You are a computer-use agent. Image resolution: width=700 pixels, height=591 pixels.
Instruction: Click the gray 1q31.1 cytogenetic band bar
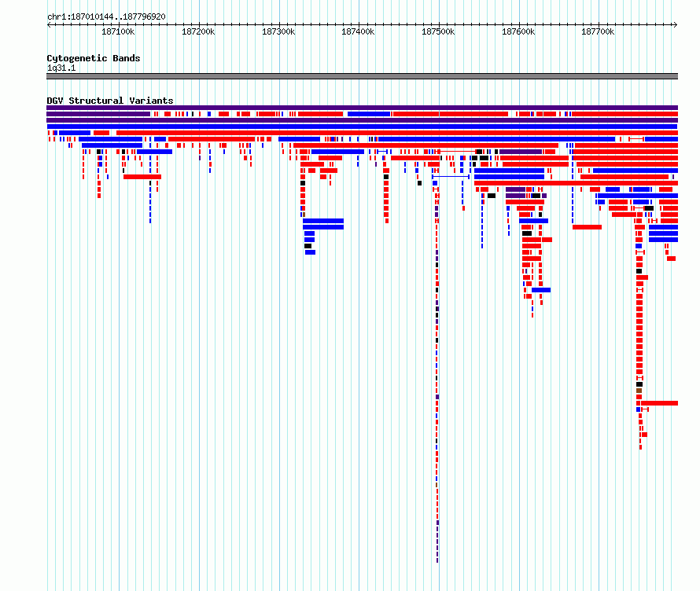[362, 76]
